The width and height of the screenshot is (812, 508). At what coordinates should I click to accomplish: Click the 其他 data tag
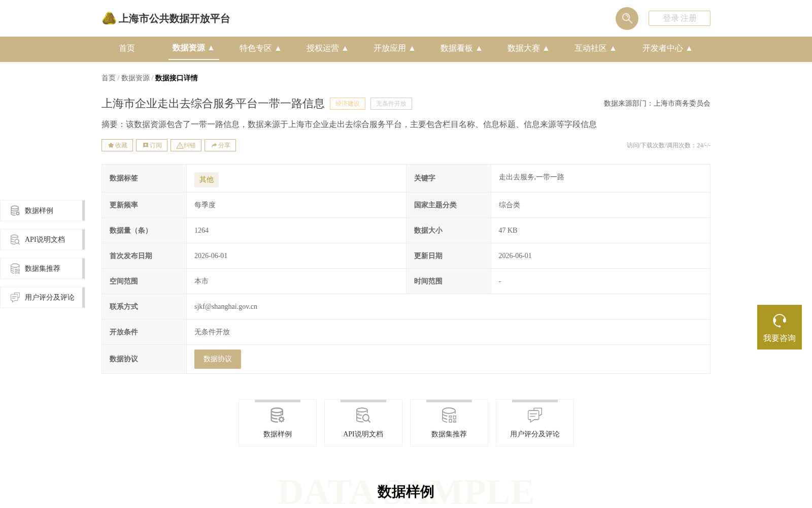(207, 180)
